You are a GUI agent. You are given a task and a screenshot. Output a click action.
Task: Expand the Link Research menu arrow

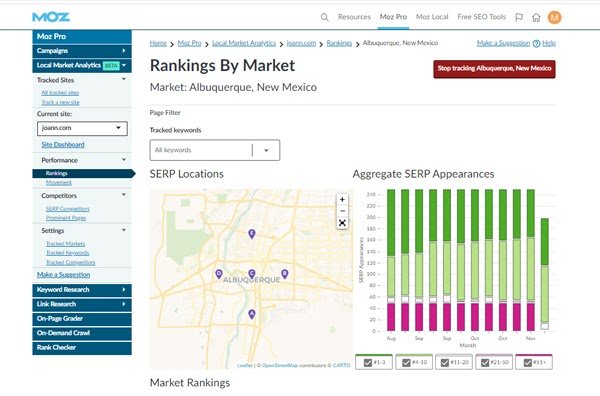pyautogui.click(x=124, y=304)
